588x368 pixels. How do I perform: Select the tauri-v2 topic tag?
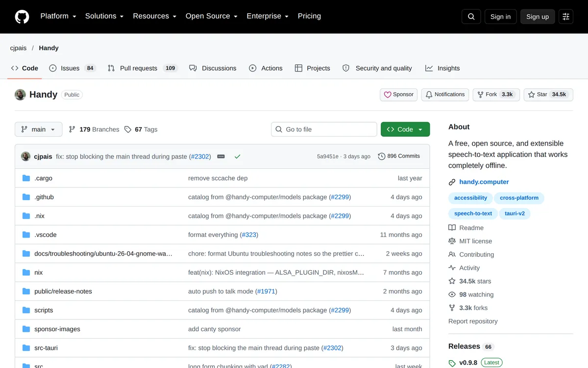[515, 213]
